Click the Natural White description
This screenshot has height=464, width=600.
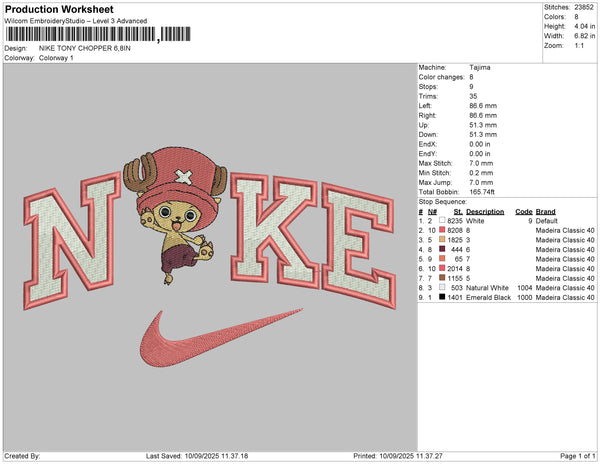(487, 288)
